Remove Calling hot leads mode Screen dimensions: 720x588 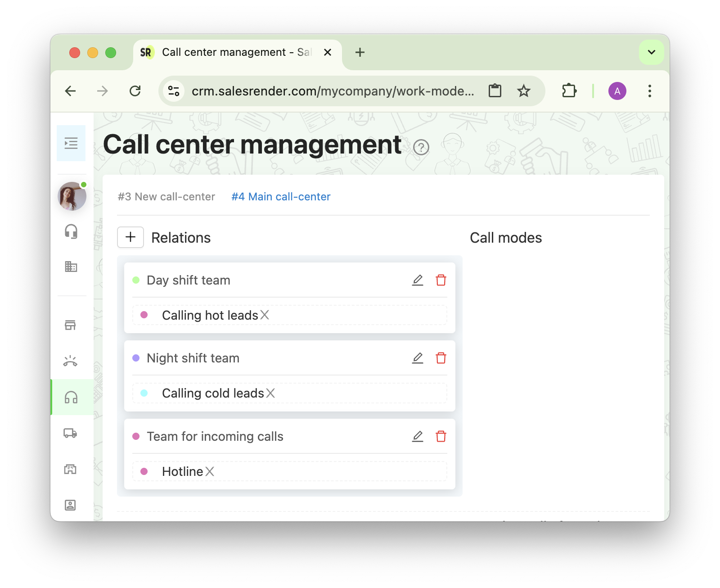click(x=265, y=315)
